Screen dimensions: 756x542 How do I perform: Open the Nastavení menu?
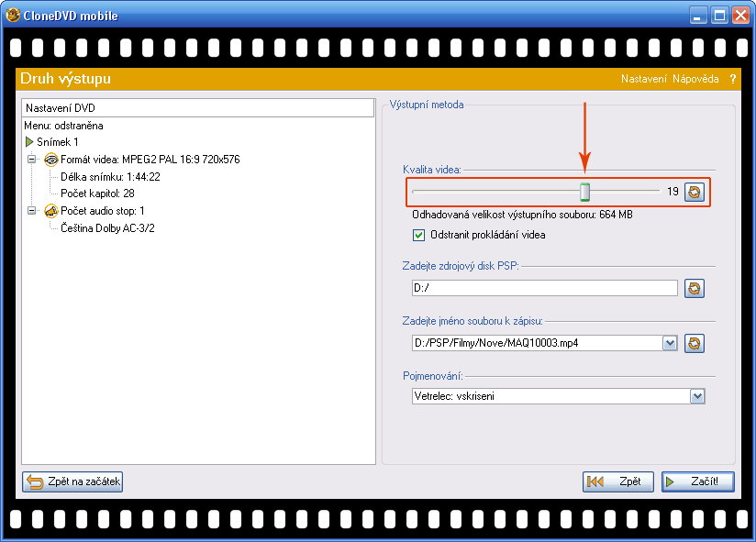[643, 80]
